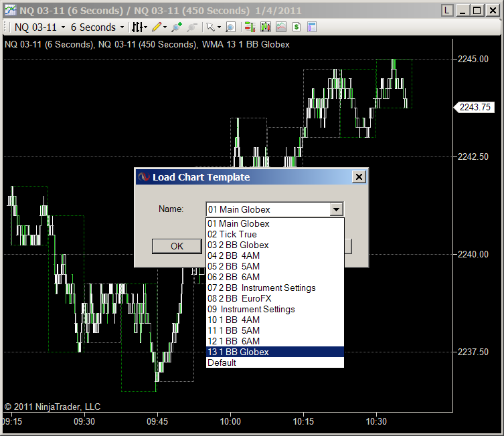Click the zoom out magnifier icon

pos(192,27)
